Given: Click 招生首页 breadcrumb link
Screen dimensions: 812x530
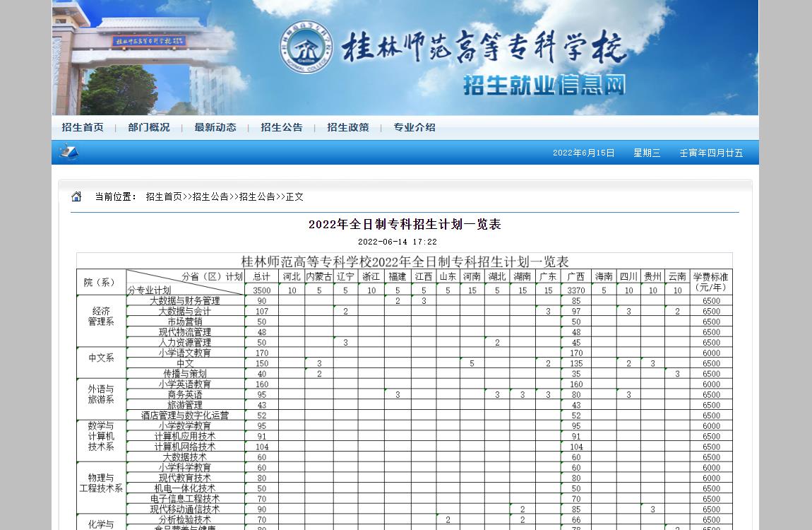Looking at the screenshot, I should point(164,197).
